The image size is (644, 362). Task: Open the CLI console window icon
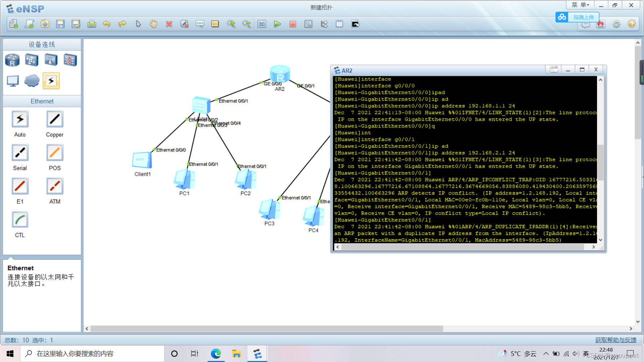[355, 24]
